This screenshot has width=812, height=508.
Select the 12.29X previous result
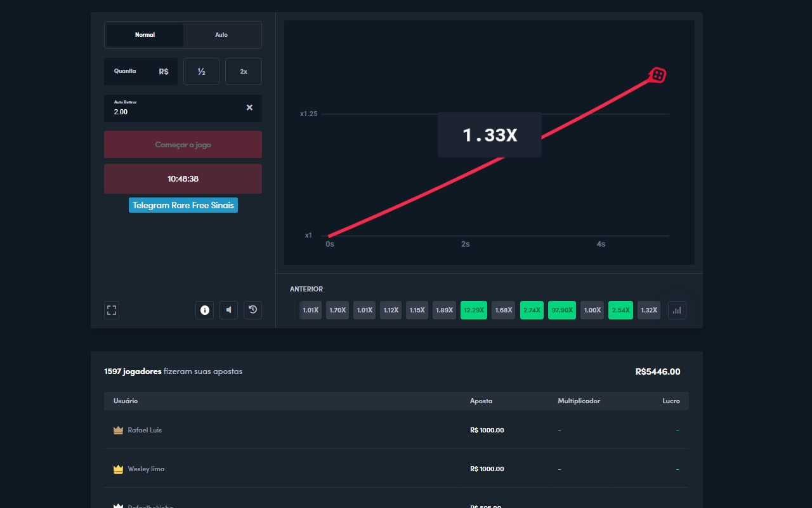[474, 310]
